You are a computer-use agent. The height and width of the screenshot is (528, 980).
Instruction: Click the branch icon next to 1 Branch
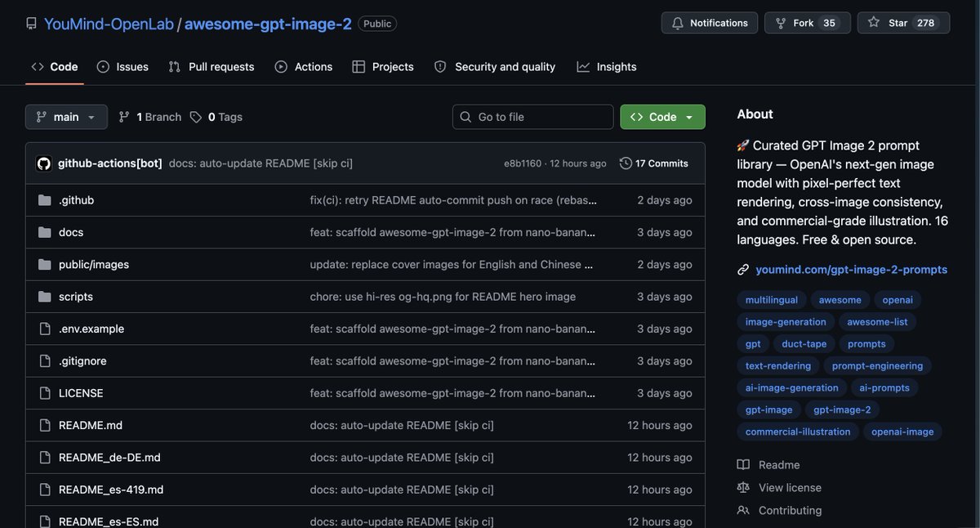tap(124, 117)
